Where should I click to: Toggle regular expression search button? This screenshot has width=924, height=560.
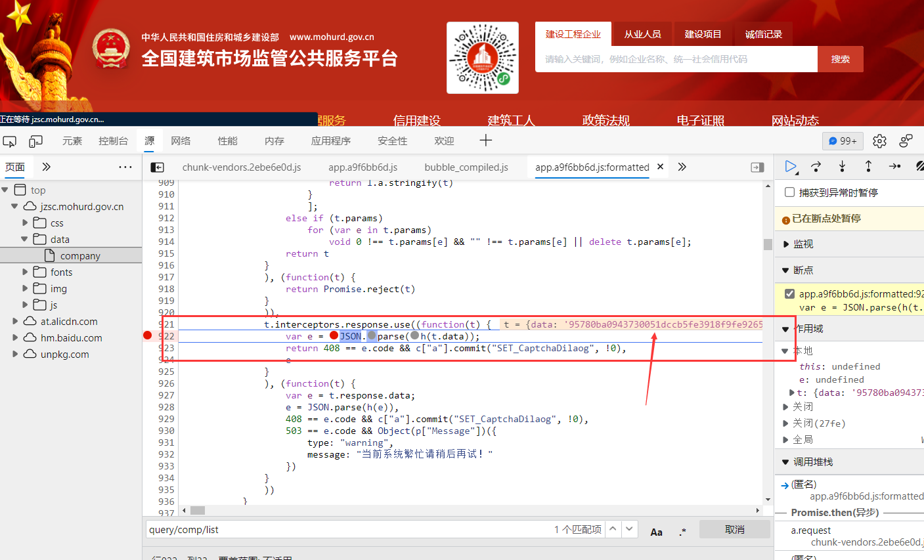pyautogui.click(x=682, y=532)
